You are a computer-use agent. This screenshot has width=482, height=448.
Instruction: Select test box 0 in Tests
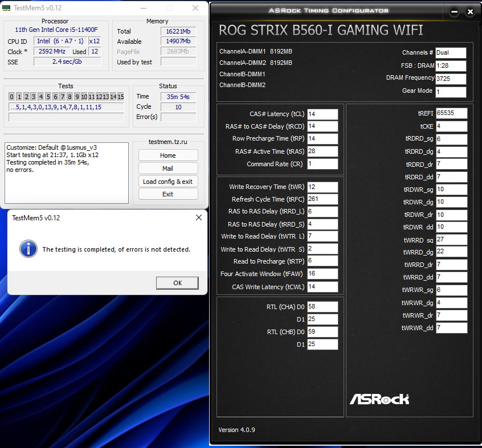click(12, 97)
